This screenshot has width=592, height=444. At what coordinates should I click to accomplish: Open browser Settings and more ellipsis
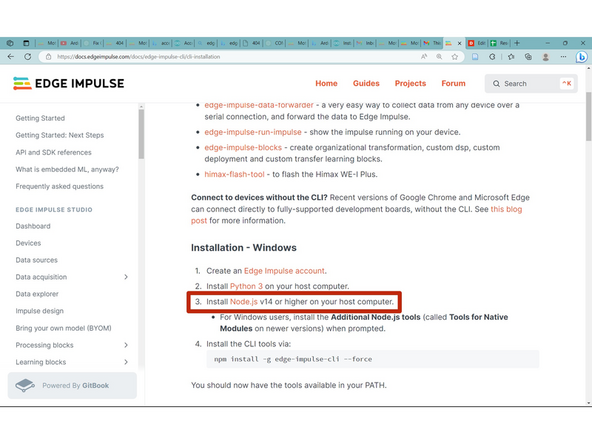pos(563,57)
